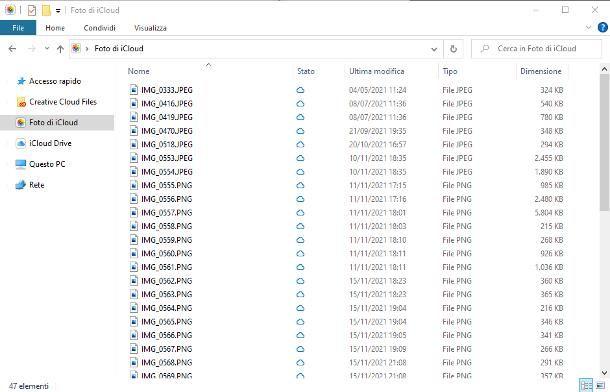The height and width of the screenshot is (392, 610).
Task: Click file icon of IMG_0563.PNG
Action: click(x=134, y=294)
